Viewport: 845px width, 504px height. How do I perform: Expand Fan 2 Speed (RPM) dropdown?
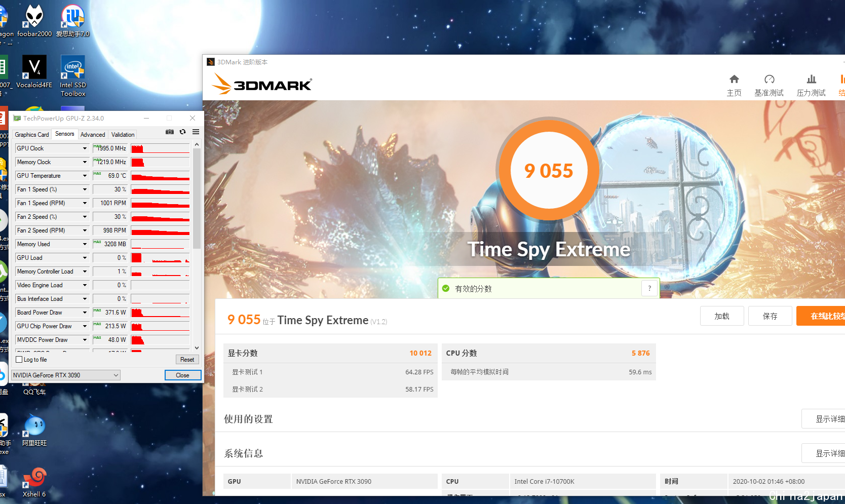tap(85, 230)
